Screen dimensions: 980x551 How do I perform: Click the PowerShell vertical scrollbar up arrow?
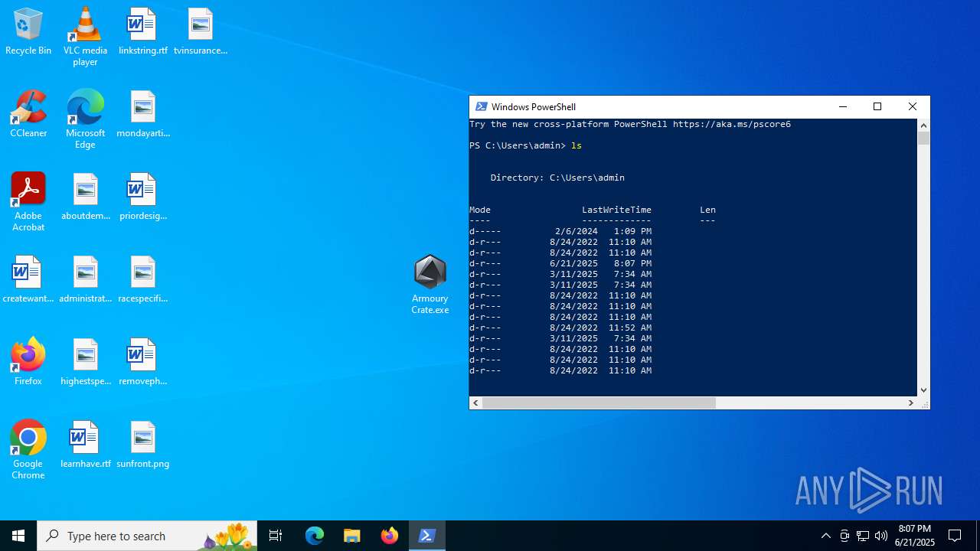(923, 125)
